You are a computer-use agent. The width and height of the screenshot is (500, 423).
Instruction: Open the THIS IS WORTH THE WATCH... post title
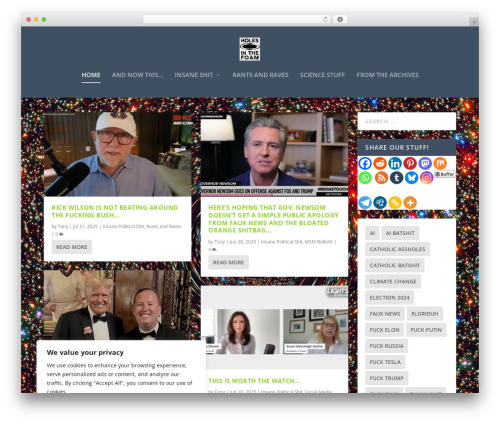[254, 381]
